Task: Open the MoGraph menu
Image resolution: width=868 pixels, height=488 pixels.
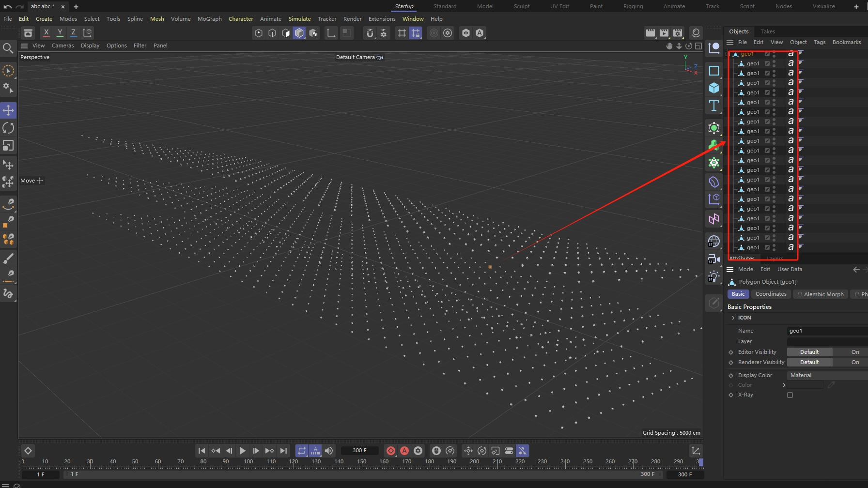Action: [x=210, y=19]
